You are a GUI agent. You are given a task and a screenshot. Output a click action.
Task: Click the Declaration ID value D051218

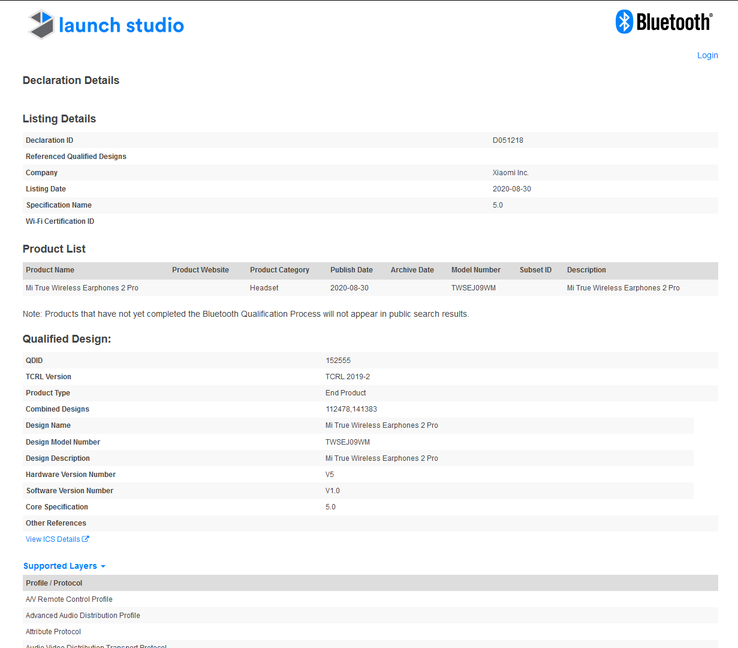point(508,140)
